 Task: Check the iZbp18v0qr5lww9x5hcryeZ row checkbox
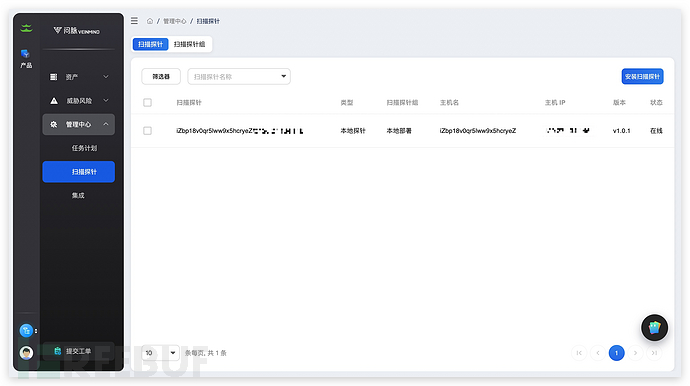(x=147, y=131)
